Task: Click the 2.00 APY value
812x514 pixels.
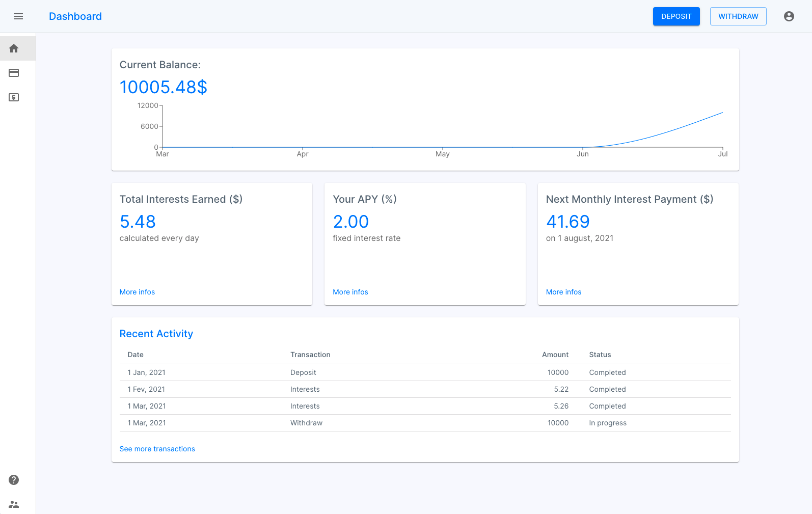Action: pos(351,222)
